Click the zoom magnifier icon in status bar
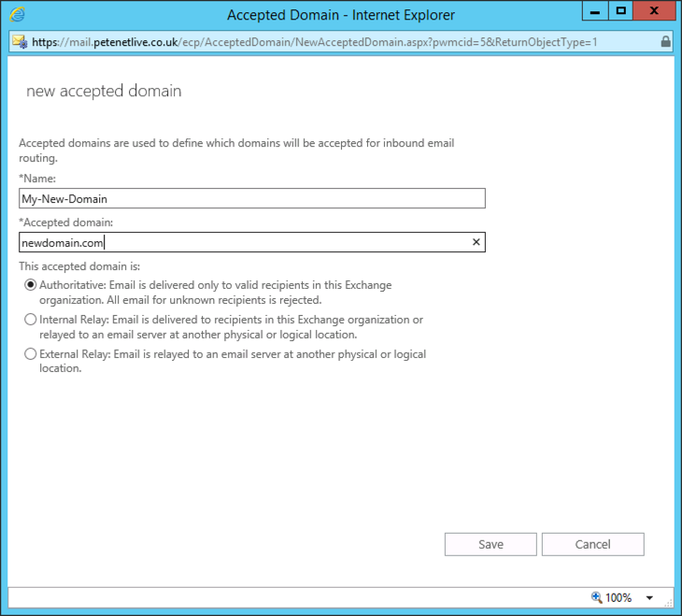This screenshot has height=616, width=682. (x=596, y=597)
